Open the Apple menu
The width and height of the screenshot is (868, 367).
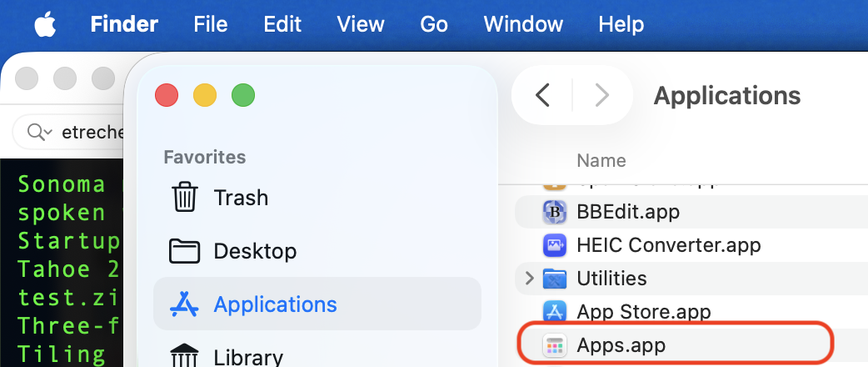pos(45,24)
